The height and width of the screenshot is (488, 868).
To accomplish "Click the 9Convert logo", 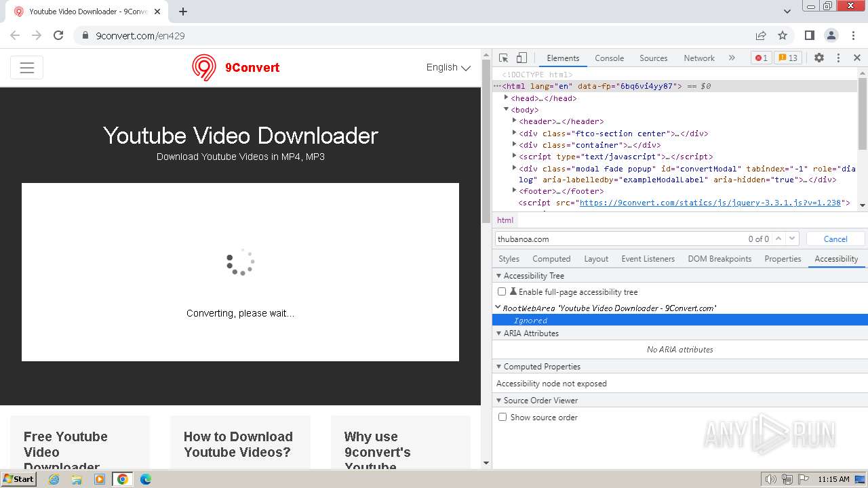I will click(x=236, y=68).
